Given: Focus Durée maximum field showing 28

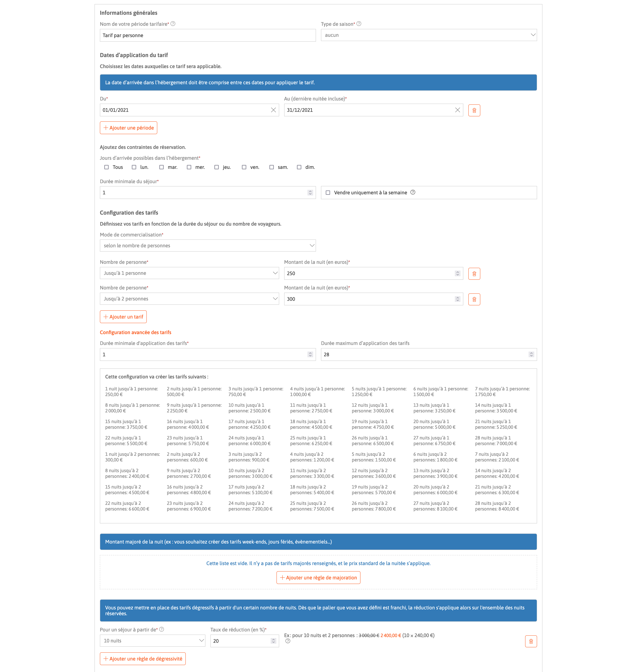Looking at the screenshot, I should pyautogui.click(x=429, y=354).
